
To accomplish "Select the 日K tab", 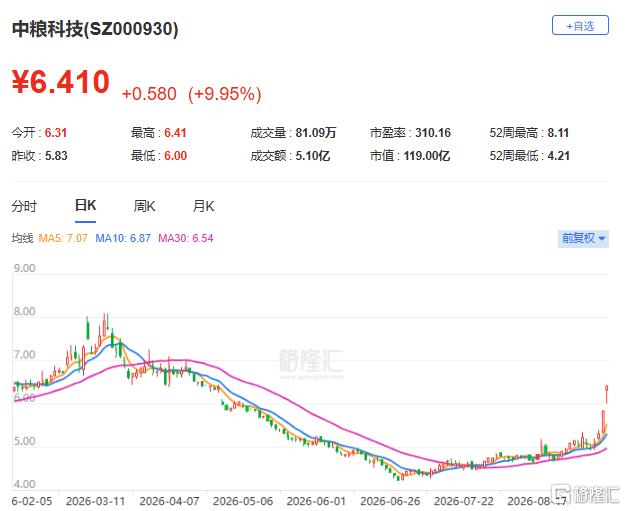I will point(85,206).
